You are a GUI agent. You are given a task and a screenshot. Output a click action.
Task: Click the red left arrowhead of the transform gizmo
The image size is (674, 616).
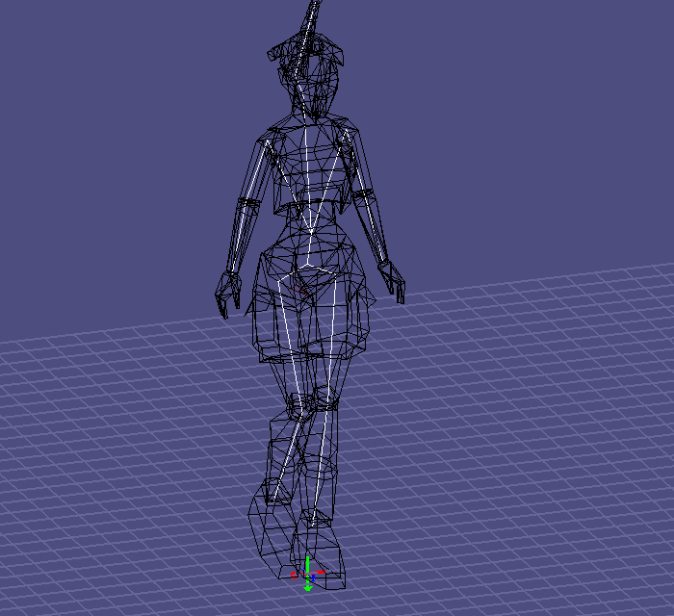coord(294,575)
